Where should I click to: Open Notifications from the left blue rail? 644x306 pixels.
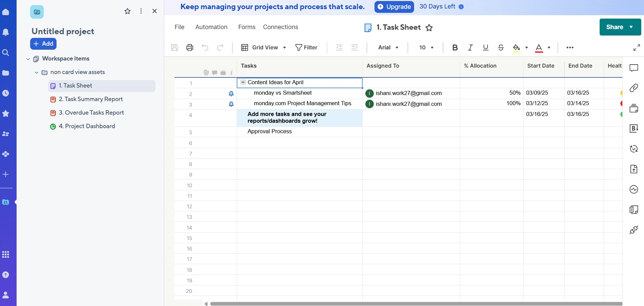pyautogui.click(x=6, y=32)
